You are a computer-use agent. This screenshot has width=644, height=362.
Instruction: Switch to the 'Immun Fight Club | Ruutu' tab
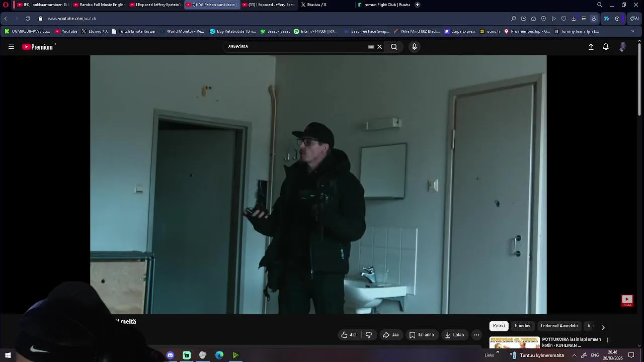(383, 5)
